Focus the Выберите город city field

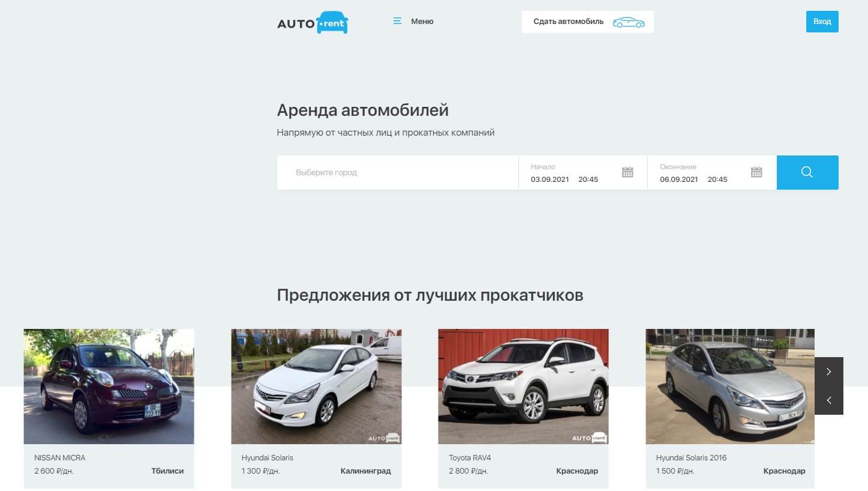398,172
